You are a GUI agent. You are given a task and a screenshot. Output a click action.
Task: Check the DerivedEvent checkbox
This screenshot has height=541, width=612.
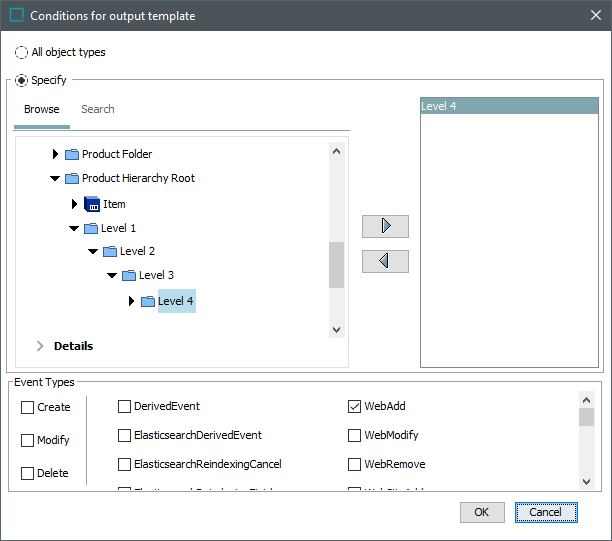point(124,407)
